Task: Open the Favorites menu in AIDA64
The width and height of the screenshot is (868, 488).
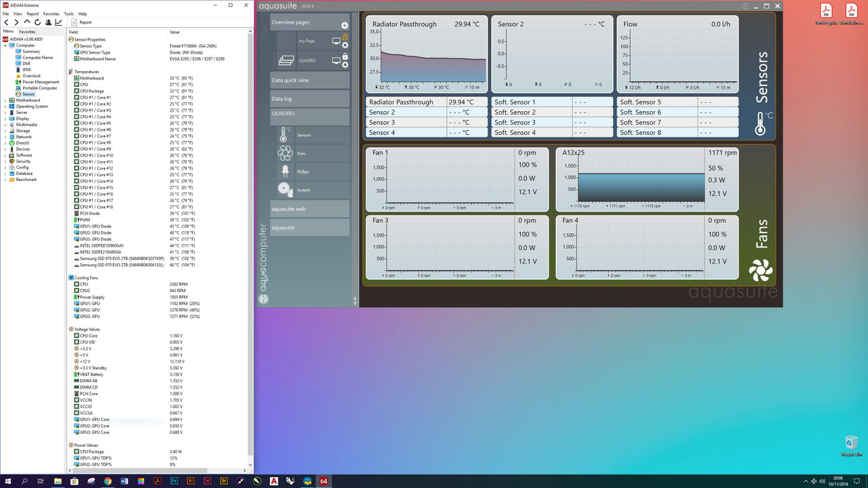Action: tap(51, 14)
